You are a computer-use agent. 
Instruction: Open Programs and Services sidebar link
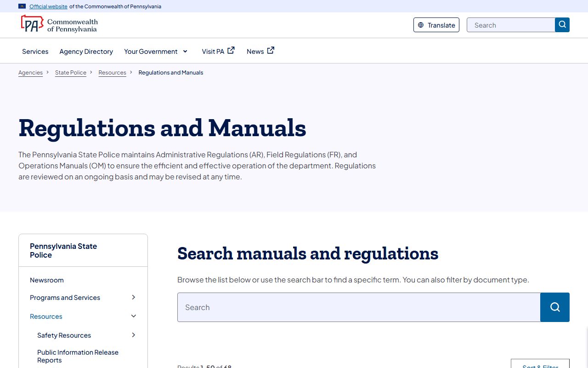pyautogui.click(x=65, y=298)
